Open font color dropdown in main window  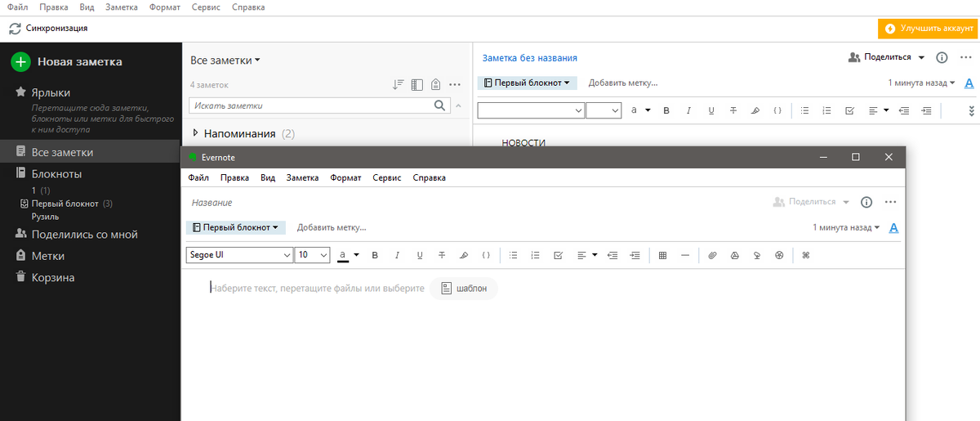[648, 110]
